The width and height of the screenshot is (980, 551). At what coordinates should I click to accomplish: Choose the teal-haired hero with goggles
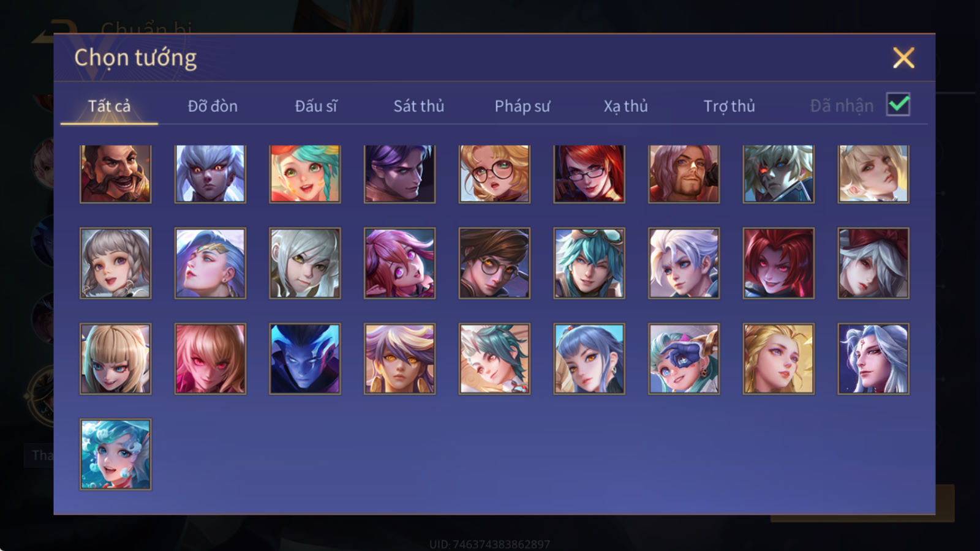tap(589, 263)
